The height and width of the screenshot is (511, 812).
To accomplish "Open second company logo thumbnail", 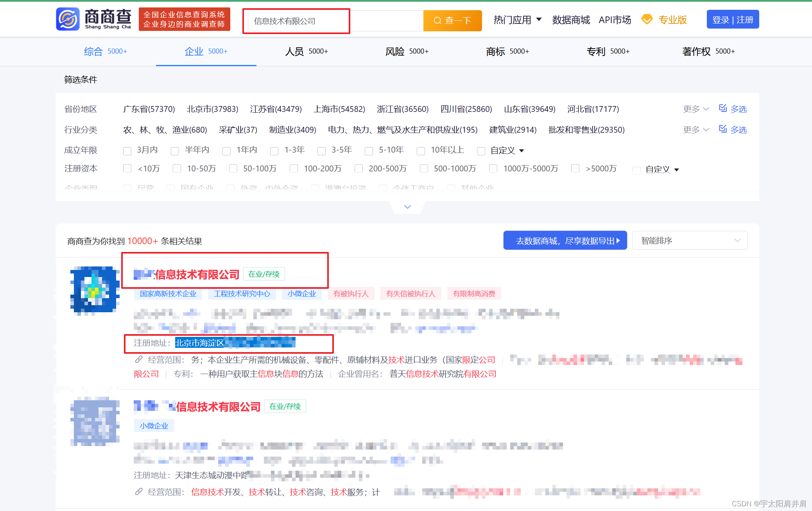I will (x=95, y=423).
